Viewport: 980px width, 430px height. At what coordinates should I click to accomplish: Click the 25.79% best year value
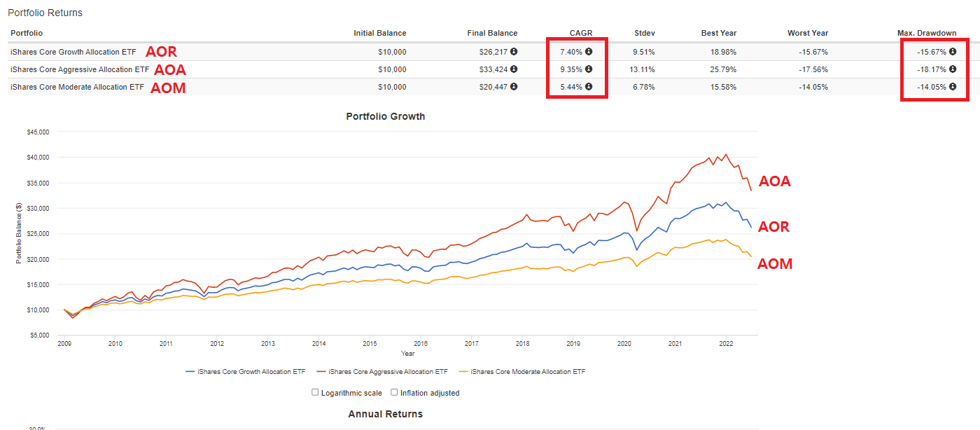pos(723,69)
